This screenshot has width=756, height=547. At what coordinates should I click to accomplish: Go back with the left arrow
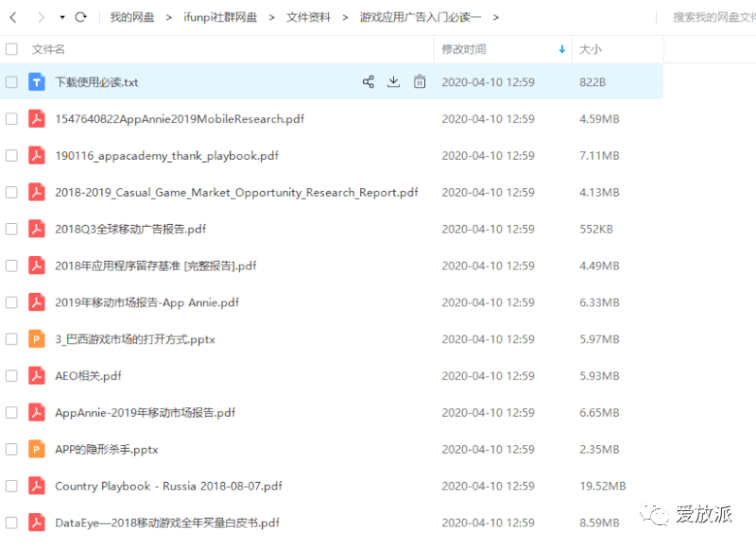[x=13, y=18]
